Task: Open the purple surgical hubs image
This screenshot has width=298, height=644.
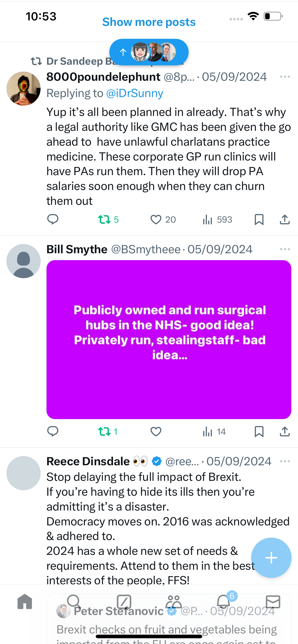Action: [169, 339]
